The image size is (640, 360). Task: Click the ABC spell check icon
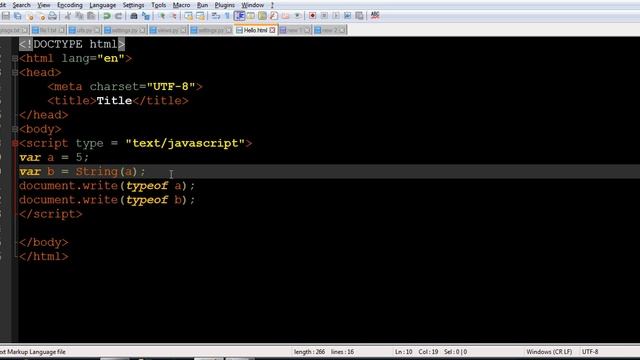tap(375, 16)
